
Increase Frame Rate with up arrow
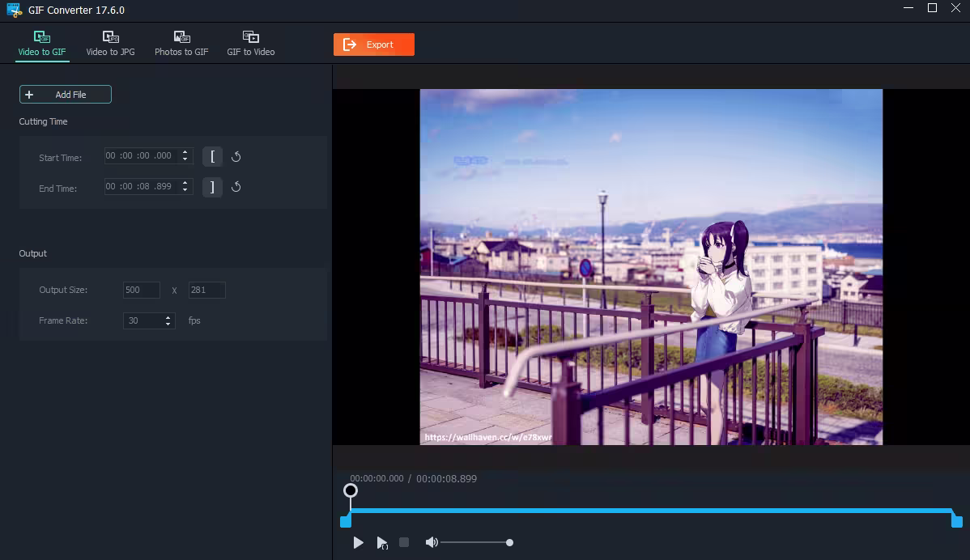(168, 317)
